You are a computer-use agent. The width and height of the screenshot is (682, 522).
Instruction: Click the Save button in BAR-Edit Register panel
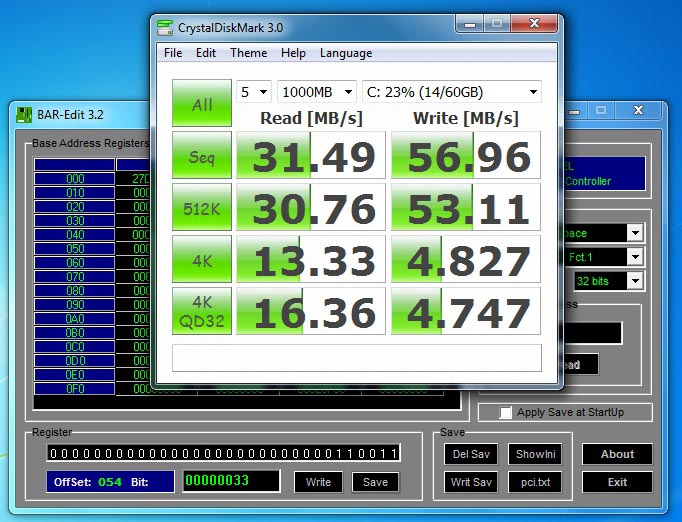click(x=375, y=482)
